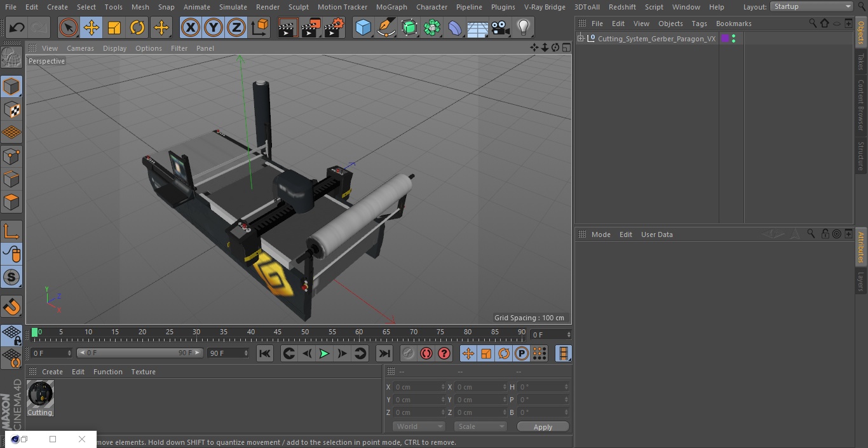Click the Undo arrow icon
The image size is (868, 448).
(x=17, y=28)
